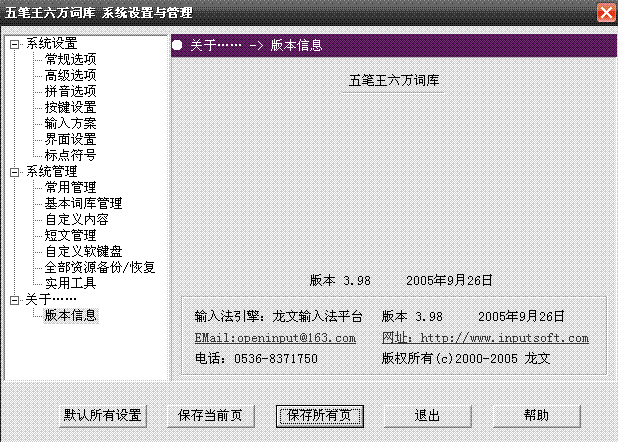Click the 输入法引擎: 龙文输入法平台 text
Viewport: 618px width, 442px height.
pos(278,316)
